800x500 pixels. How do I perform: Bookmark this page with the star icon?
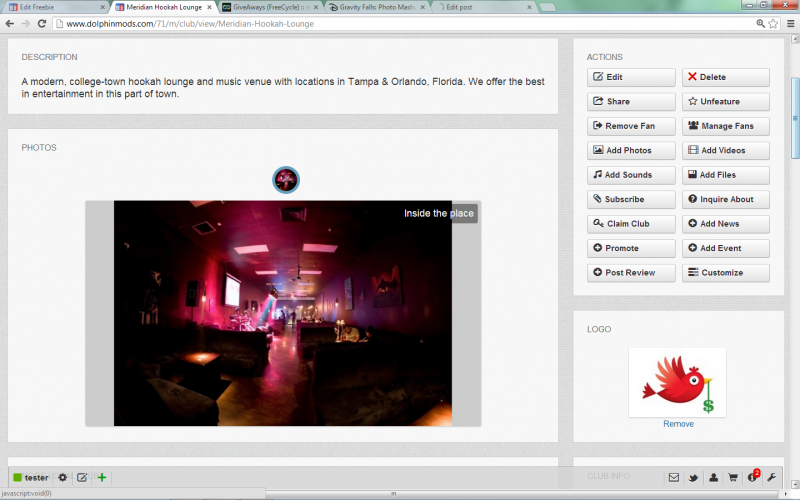tap(773, 23)
